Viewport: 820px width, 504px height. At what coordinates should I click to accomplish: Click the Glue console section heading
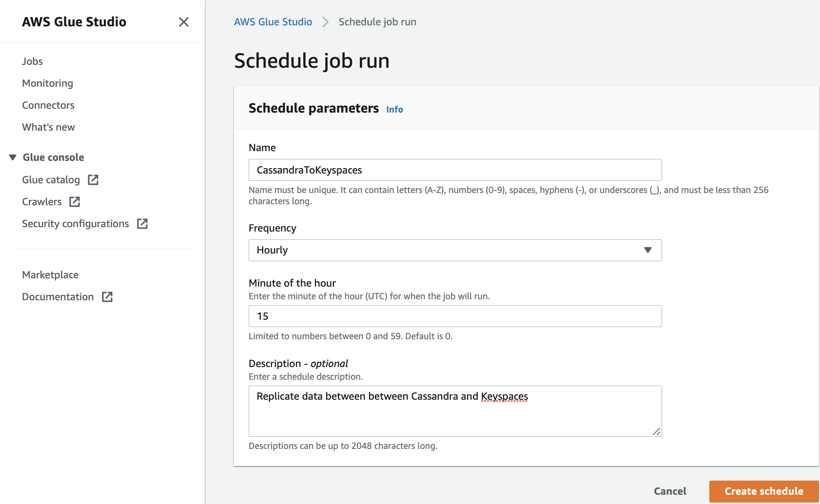[54, 157]
